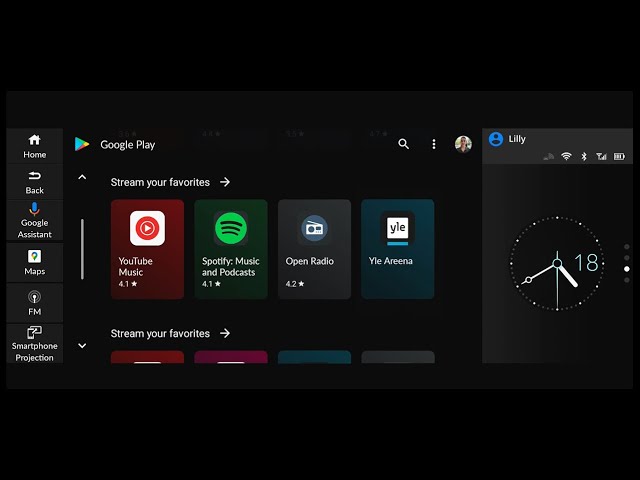Click the Bluetooth status icon

pyautogui.click(x=584, y=156)
